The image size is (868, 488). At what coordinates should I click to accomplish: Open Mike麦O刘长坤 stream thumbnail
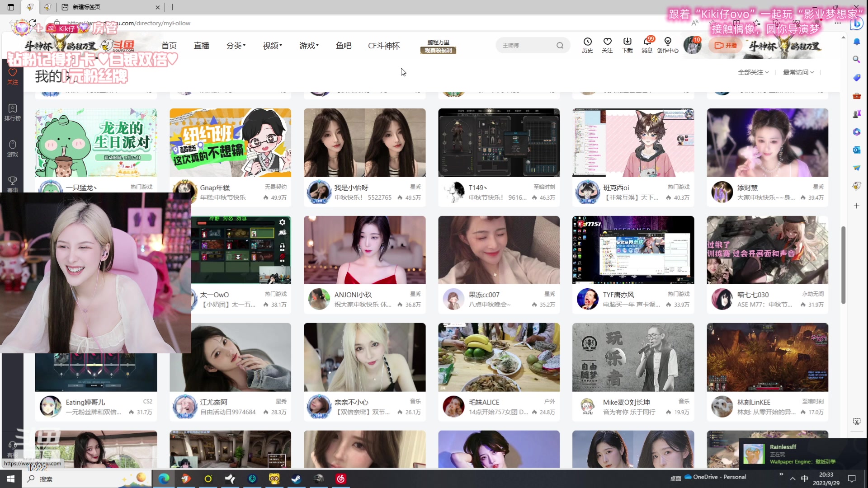point(633,357)
